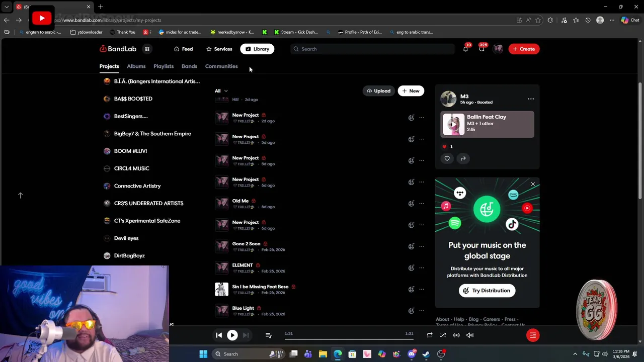Click the BandLab search field
This screenshot has width=644, height=362.
pyautogui.click(x=372, y=49)
